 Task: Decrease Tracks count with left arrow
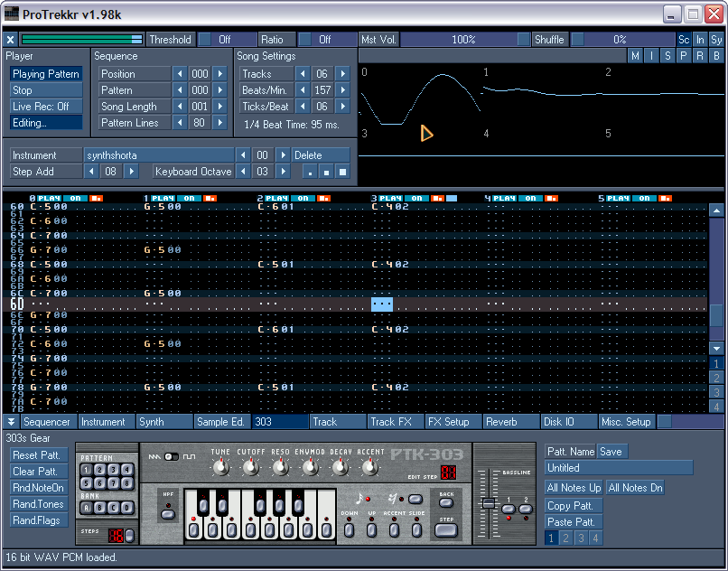coord(303,74)
